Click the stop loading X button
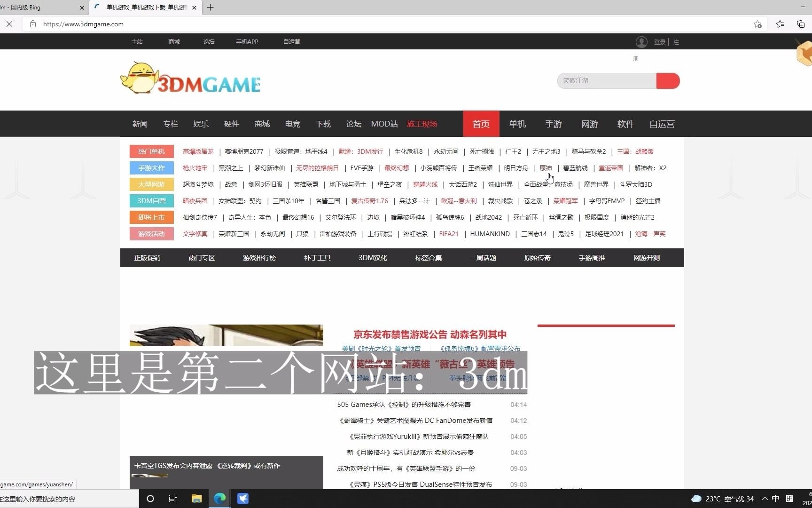This screenshot has width=812, height=508. point(9,24)
